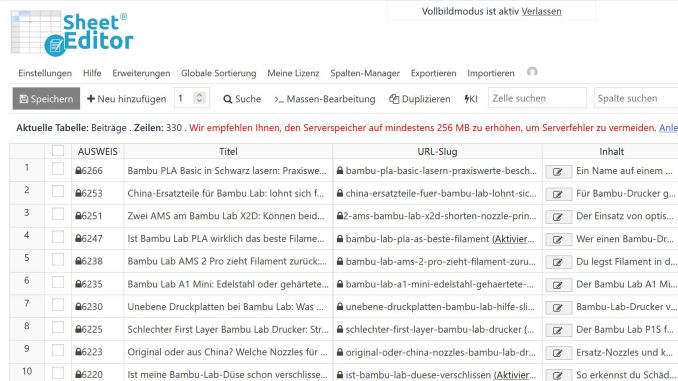
Task: Click lock icon beside ID 6266
Action: (78, 171)
